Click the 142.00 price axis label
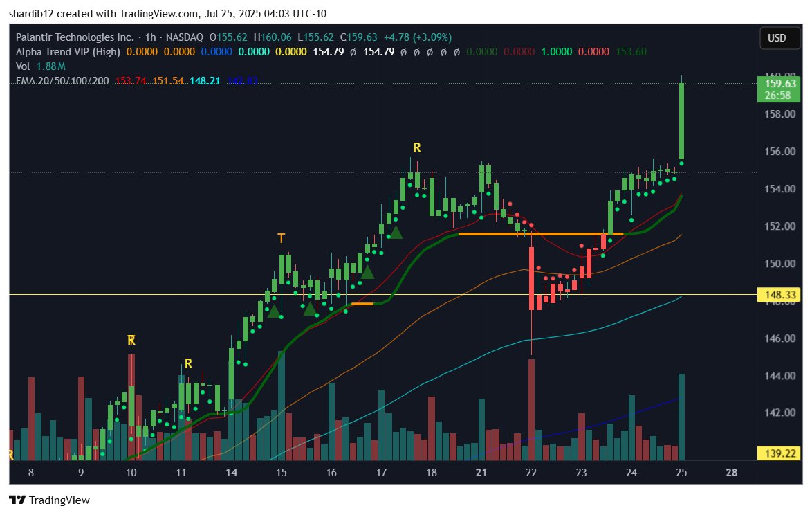The width and height of the screenshot is (812, 515). point(780,413)
